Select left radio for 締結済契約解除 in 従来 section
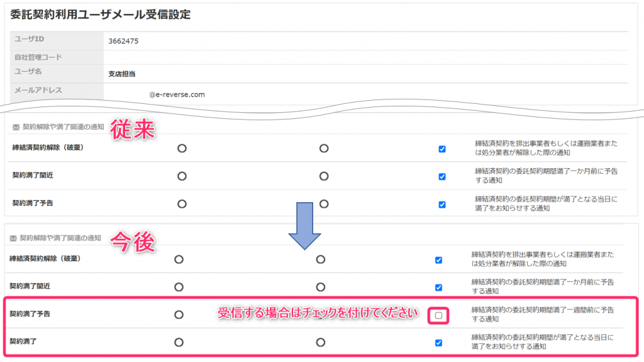Viewport: 644px width, 362px height. [182, 149]
